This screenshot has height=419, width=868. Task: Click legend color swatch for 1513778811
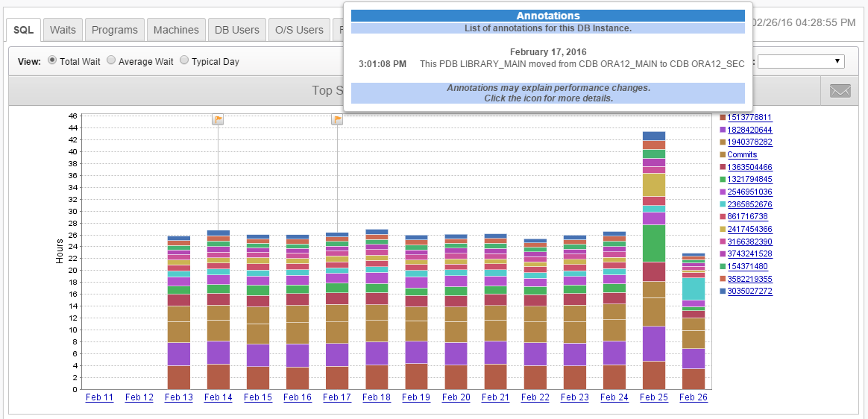pyautogui.click(x=723, y=117)
